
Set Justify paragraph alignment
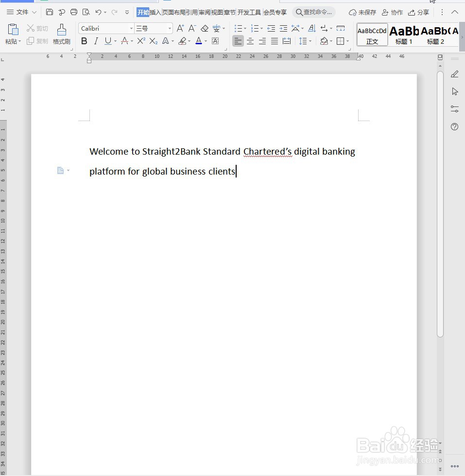pyautogui.click(x=275, y=41)
